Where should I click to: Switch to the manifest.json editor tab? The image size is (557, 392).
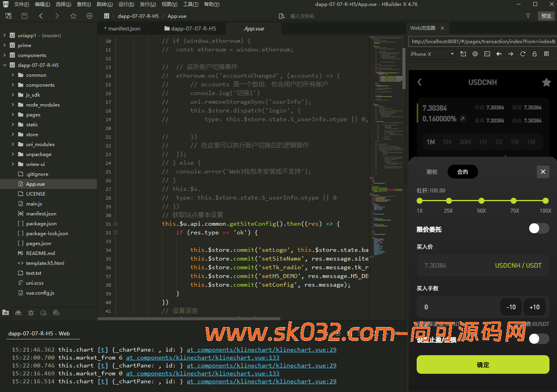click(x=124, y=29)
